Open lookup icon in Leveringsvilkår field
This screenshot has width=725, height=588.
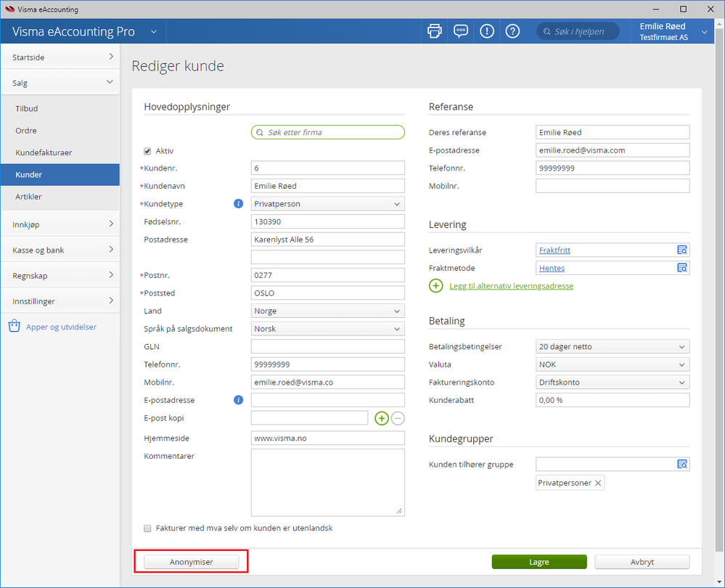pos(681,250)
